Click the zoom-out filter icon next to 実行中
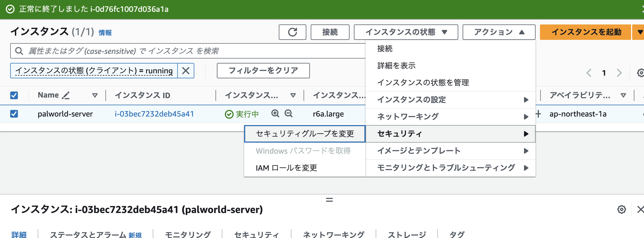 [x=288, y=114]
